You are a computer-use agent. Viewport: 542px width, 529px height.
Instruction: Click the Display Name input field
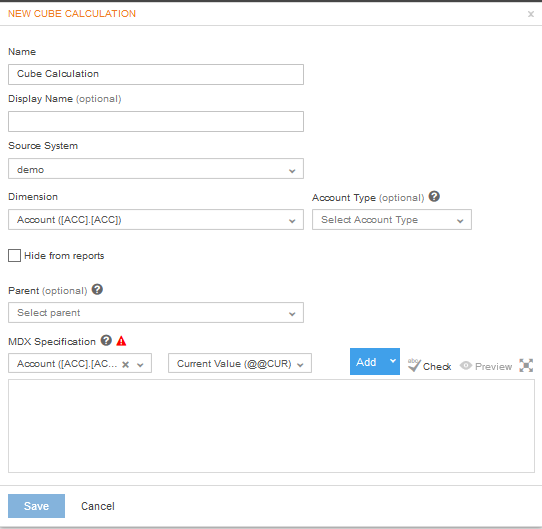(156, 121)
